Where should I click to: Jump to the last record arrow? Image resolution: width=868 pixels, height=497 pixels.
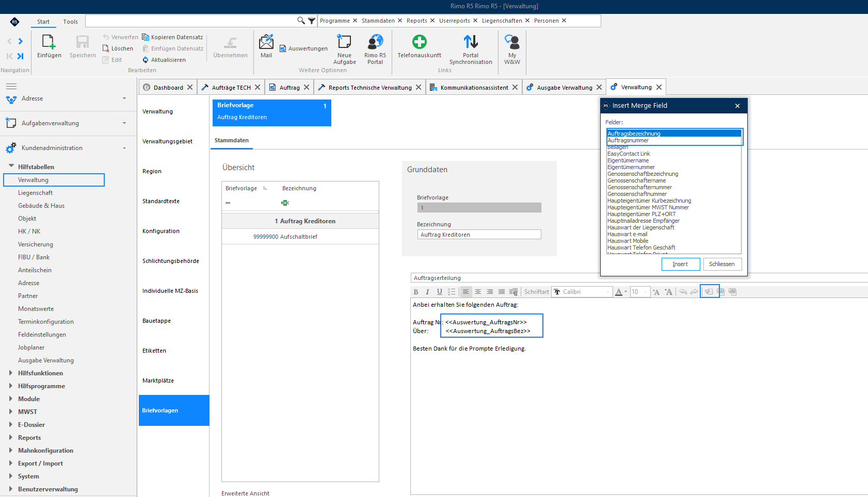[20, 56]
